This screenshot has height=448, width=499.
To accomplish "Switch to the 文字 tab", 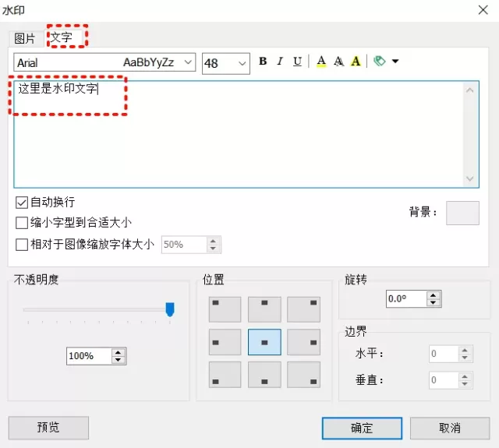I will pos(62,37).
